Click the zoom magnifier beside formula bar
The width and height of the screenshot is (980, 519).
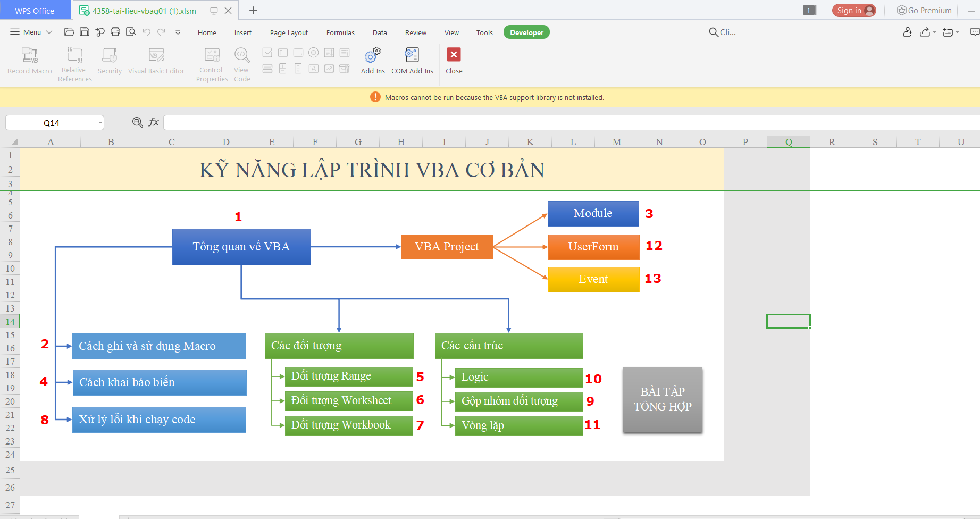[137, 122]
